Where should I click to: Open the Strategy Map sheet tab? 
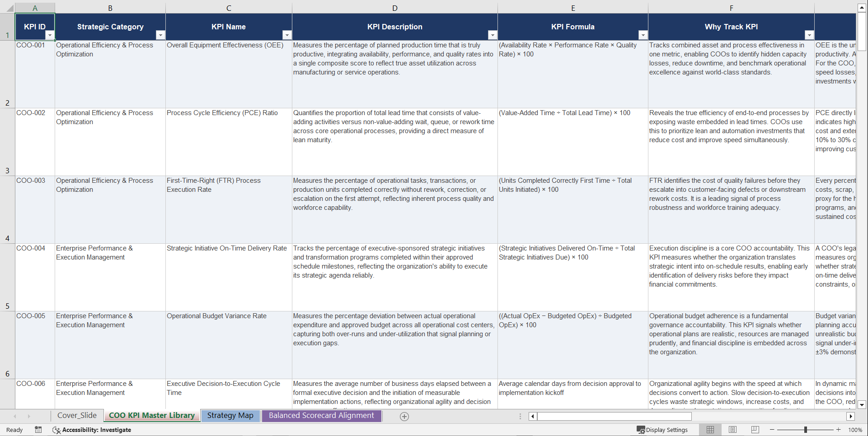click(x=230, y=416)
